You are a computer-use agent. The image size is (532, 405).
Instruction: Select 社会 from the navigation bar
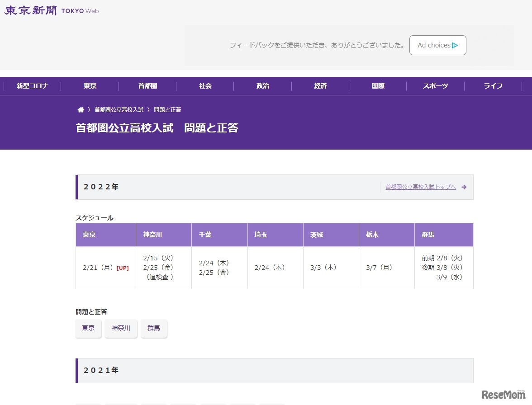pyautogui.click(x=205, y=86)
